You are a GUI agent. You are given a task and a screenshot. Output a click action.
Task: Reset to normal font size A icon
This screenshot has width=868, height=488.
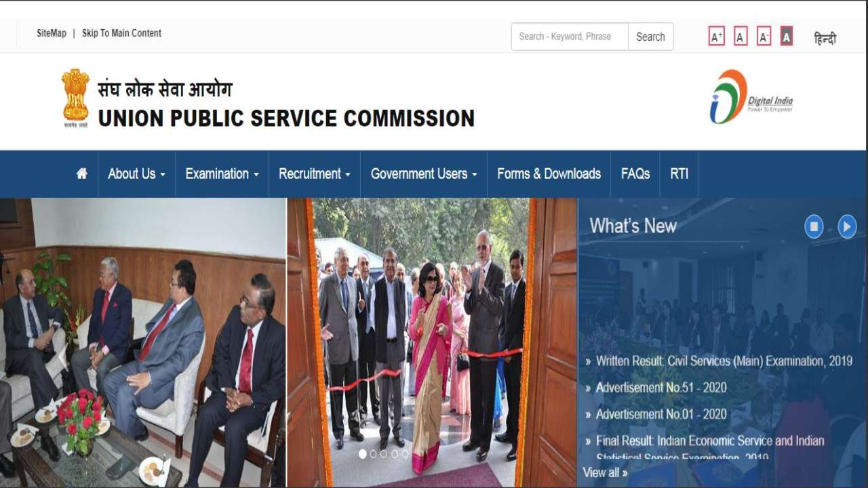[x=741, y=37]
